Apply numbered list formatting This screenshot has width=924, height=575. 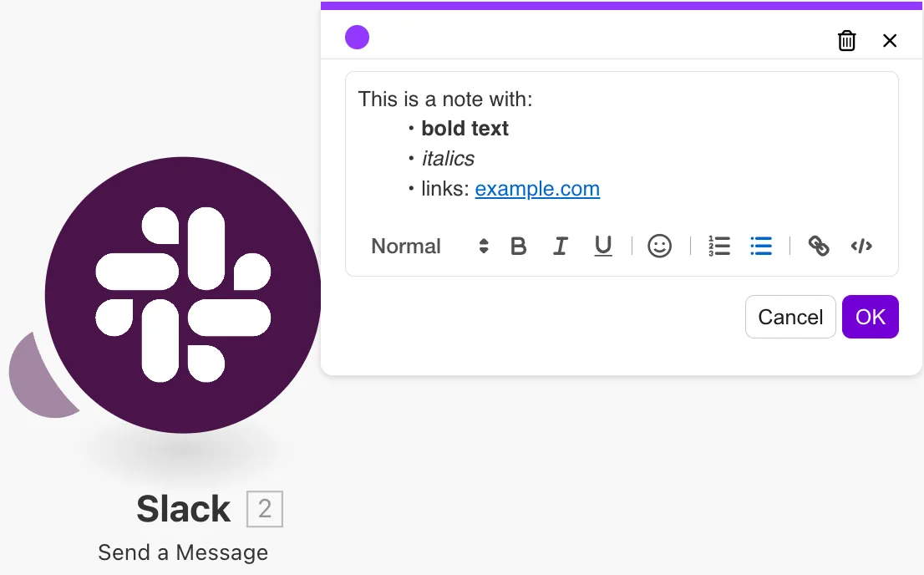[x=718, y=247]
